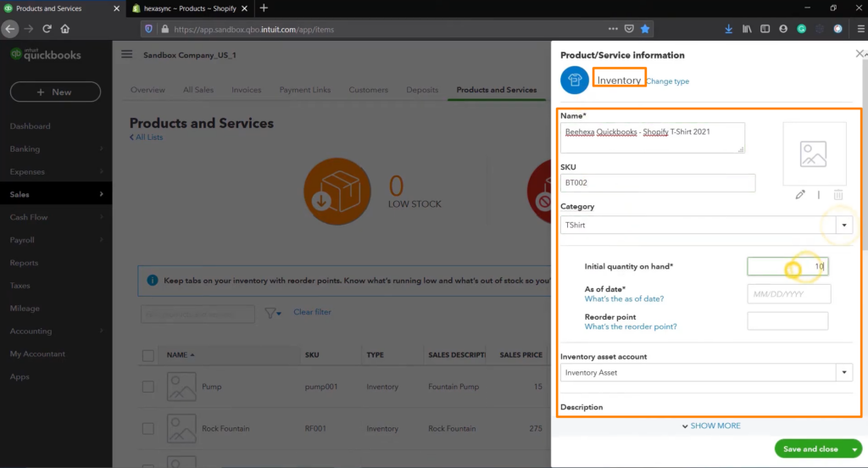Image resolution: width=868 pixels, height=468 pixels.
Task: Open the Invoices tab
Action: coord(247,90)
